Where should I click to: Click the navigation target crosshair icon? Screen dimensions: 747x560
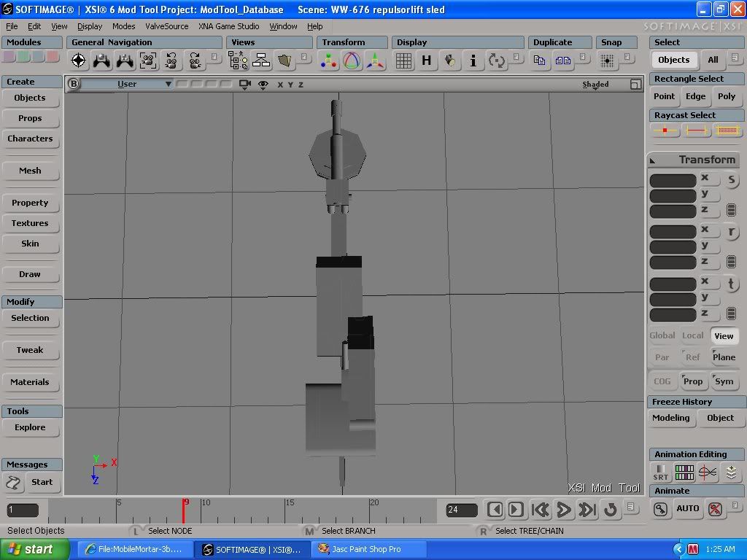coord(78,61)
